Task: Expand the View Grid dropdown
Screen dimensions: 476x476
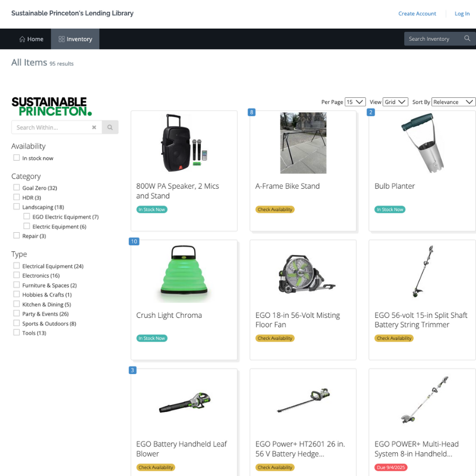Action: [x=395, y=102]
